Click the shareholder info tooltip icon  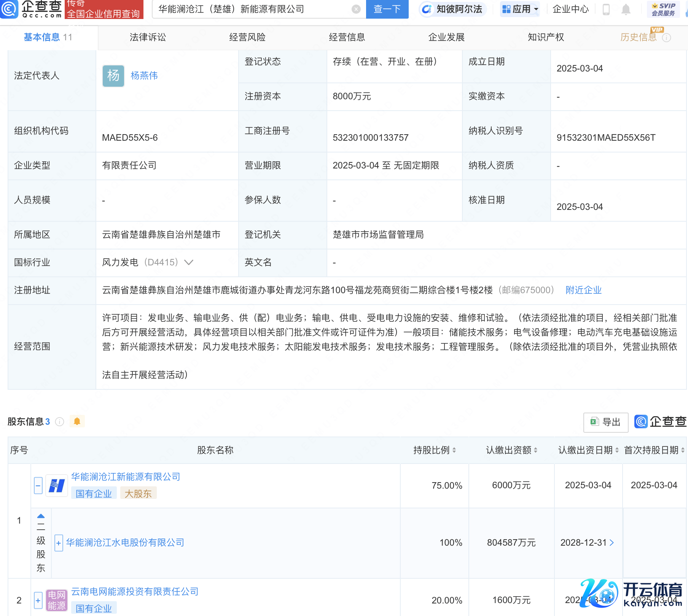(60, 421)
